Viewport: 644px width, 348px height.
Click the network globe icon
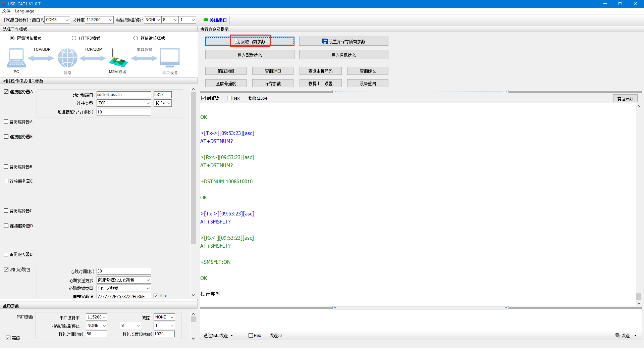point(67,58)
